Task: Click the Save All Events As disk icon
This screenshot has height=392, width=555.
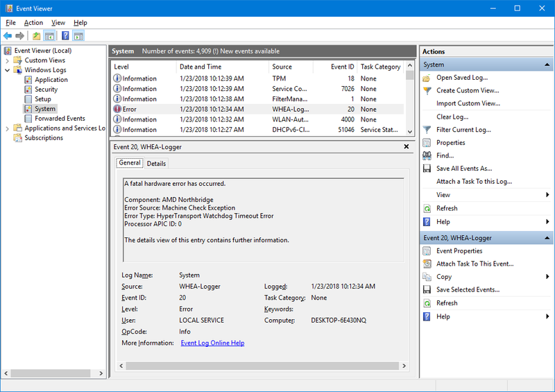Action: [x=427, y=169]
